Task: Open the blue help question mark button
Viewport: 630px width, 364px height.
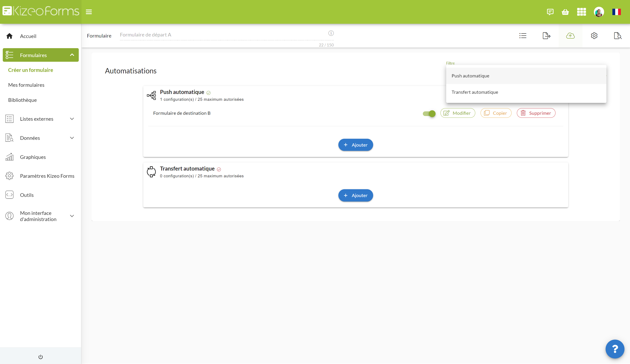Action: click(x=615, y=349)
